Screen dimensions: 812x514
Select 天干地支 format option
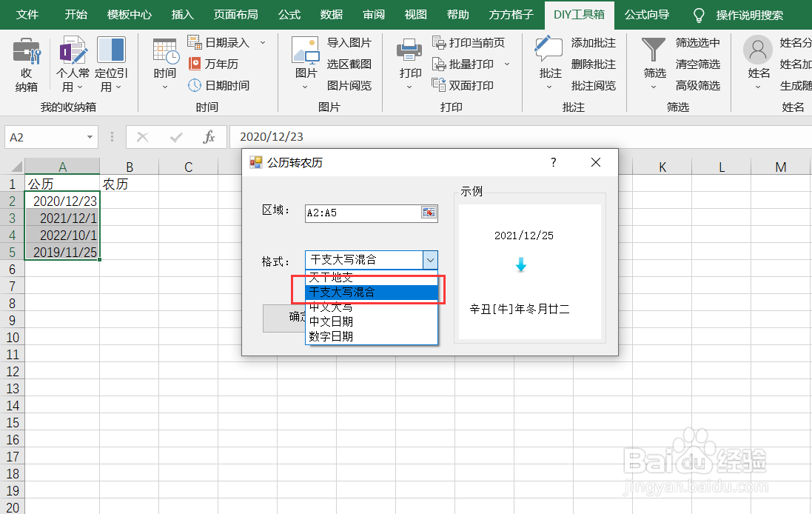pos(372,277)
